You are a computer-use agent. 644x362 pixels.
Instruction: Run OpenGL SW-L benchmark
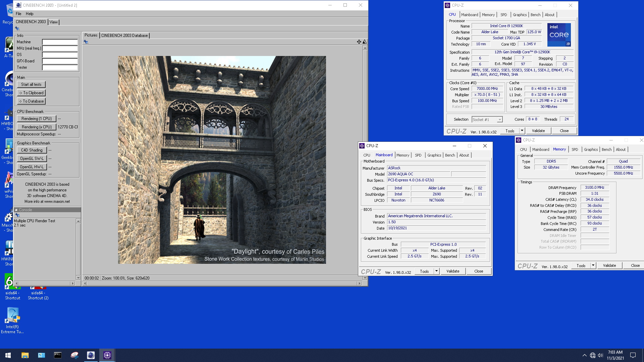(x=32, y=159)
